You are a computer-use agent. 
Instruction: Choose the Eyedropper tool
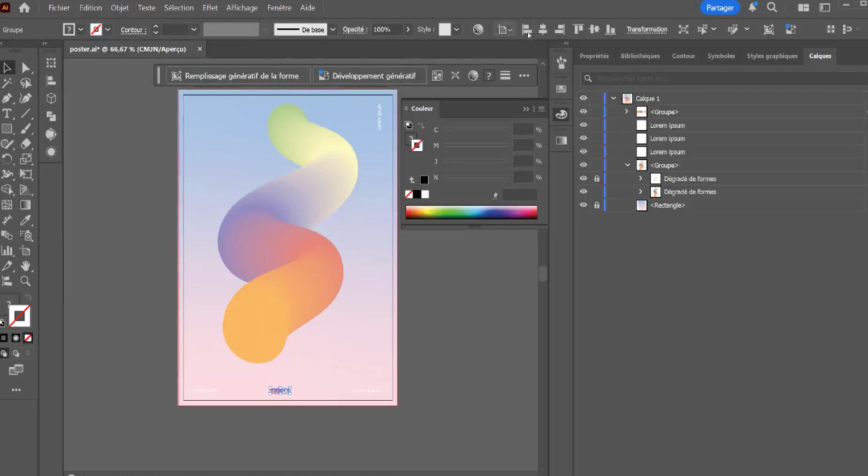coord(26,220)
